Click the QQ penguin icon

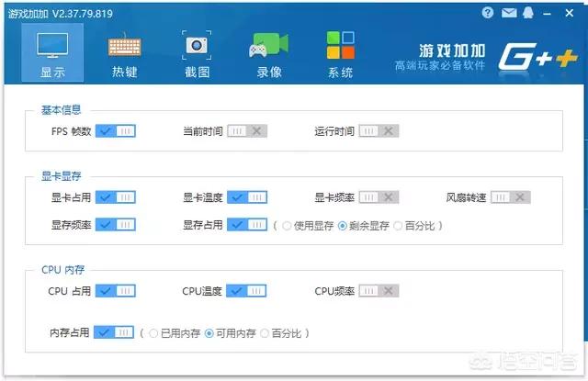[528, 13]
